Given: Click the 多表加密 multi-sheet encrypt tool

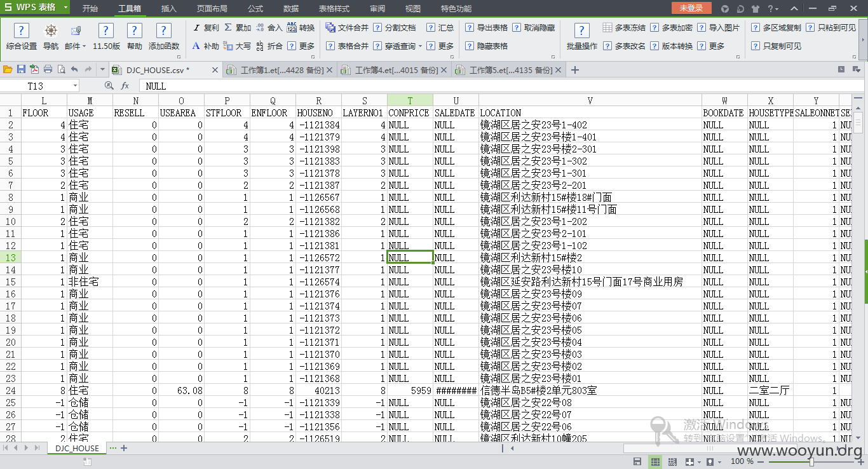Looking at the screenshot, I should [672, 28].
